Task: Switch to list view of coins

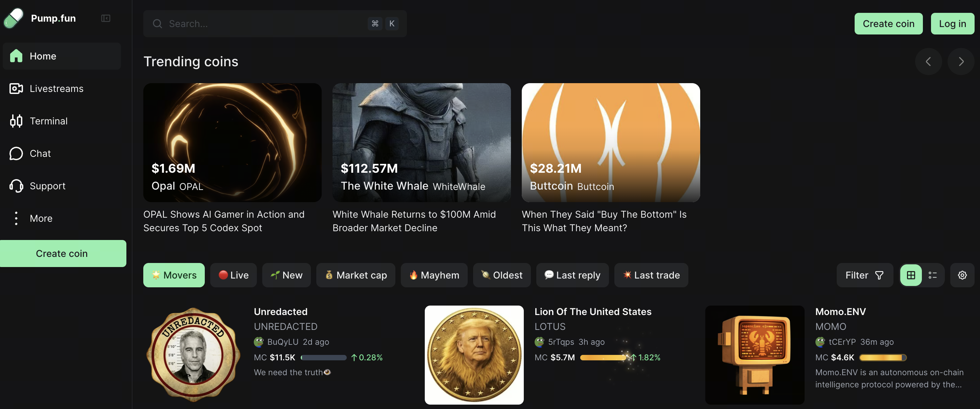Action: 933,275
